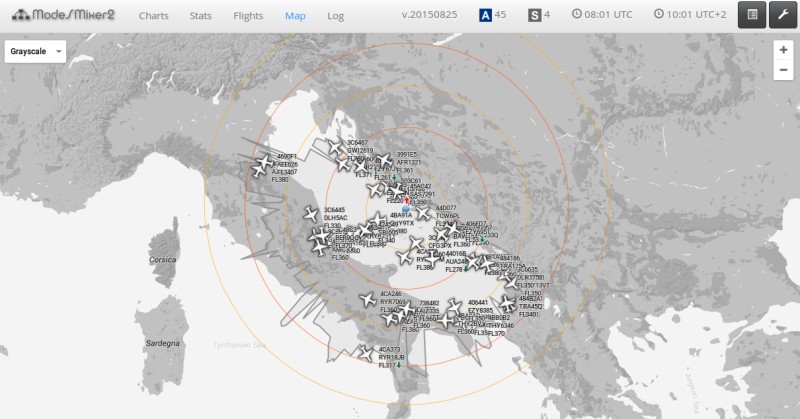Screen dimensions: 800x419
Task: Click the Mode-S count icon S
Action: (534, 15)
